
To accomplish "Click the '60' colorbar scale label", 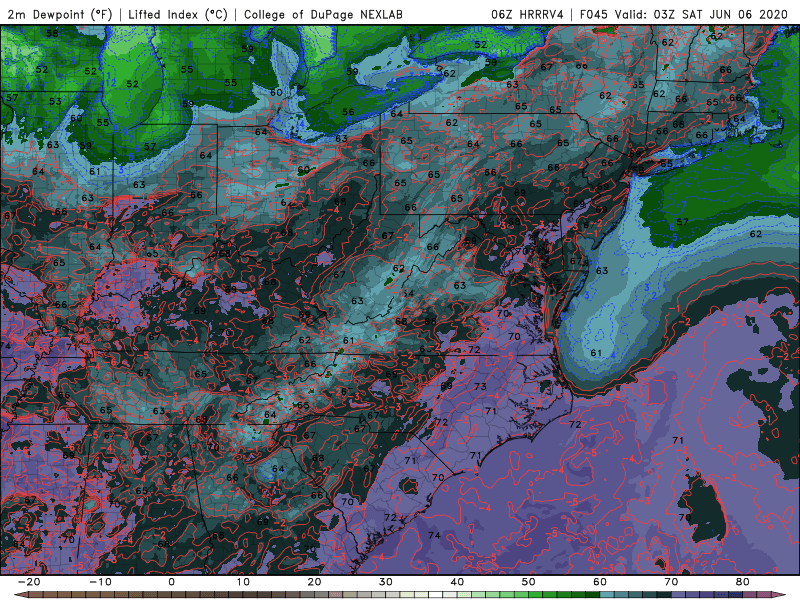I will [600, 582].
